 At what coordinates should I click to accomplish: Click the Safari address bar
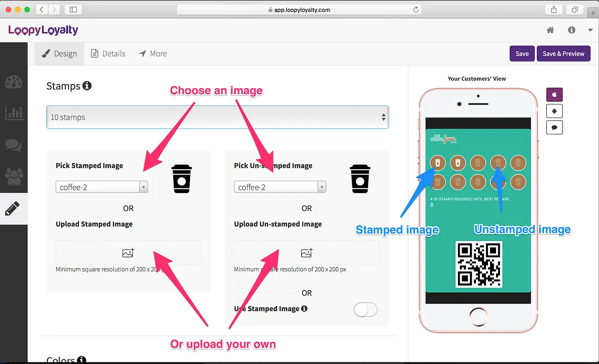(x=299, y=10)
